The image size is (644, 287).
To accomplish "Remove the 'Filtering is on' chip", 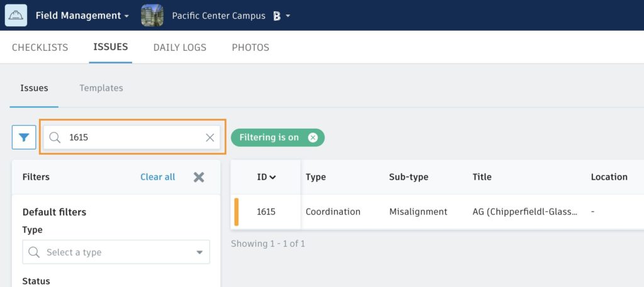I will (313, 138).
